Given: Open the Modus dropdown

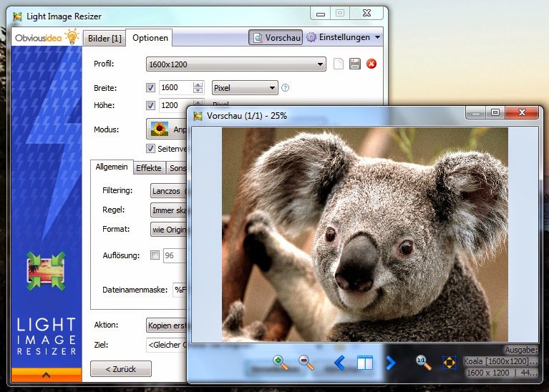Looking at the screenshot, I should [167, 129].
